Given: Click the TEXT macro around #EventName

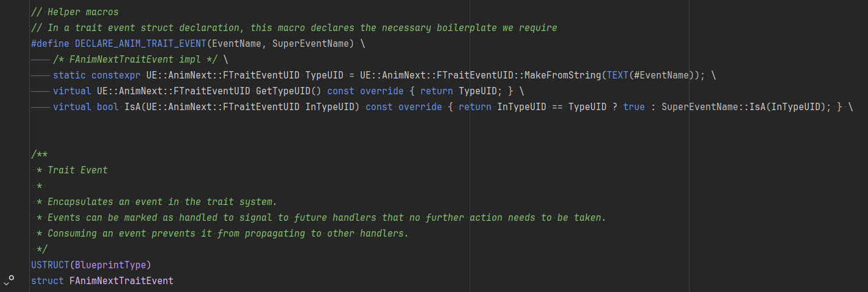Looking at the screenshot, I should (x=618, y=75).
